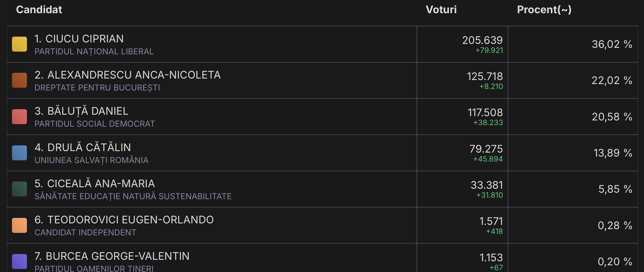Viewport: 644px width, 272px height.
Task: Click the brown swatch for Alexandrescu Anca-Nicoleta
Action: [x=19, y=80]
